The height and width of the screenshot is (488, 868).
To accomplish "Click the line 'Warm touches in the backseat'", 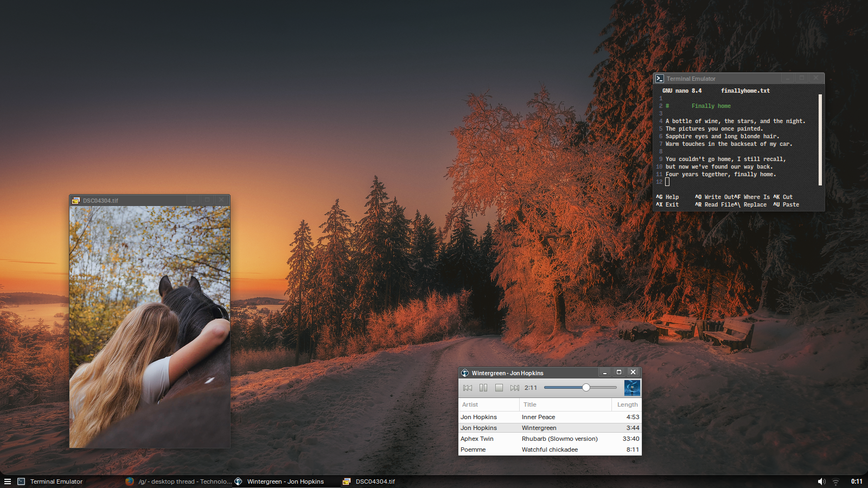I will pyautogui.click(x=729, y=144).
